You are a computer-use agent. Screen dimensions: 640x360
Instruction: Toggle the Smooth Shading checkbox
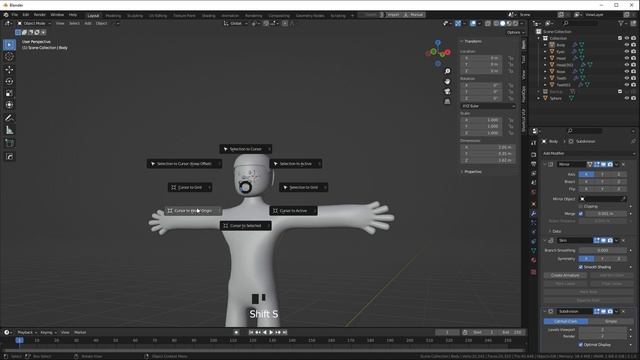click(581, 267)
